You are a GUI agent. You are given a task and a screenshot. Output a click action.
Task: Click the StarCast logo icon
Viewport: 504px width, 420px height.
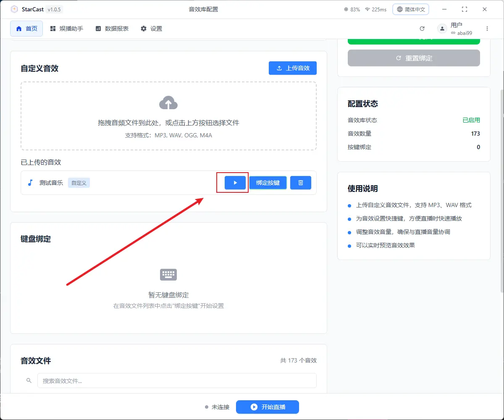[x=14, y=9]
